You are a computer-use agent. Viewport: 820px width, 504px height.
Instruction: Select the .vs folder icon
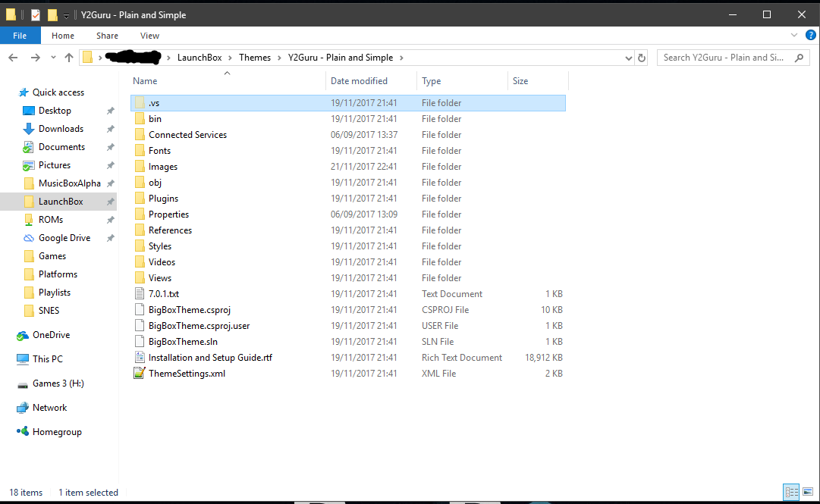(140, 103)
